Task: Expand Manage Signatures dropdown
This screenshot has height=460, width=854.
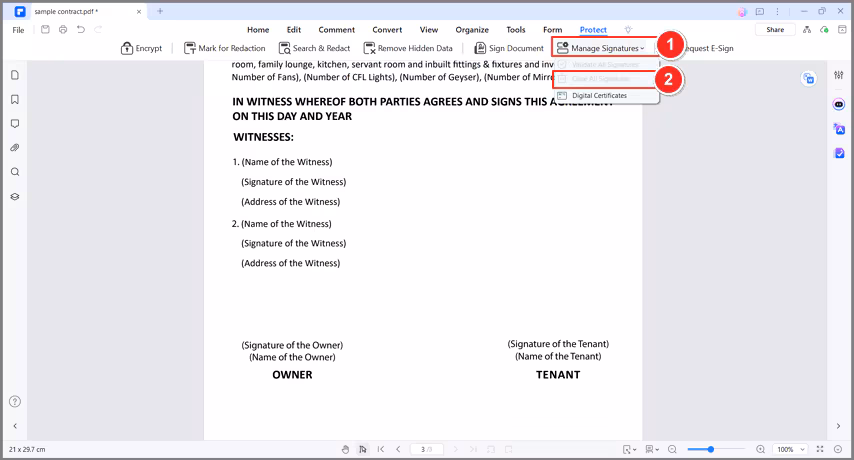Action: pos(600,48)
